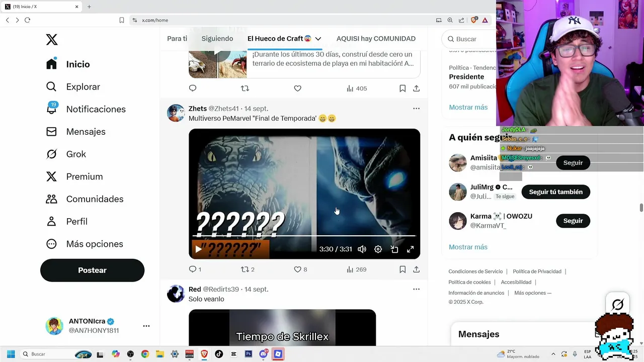Open a new browser tab
Image resolution: width=644 pixels, height=362 pixels.
[x=89, y=7]
